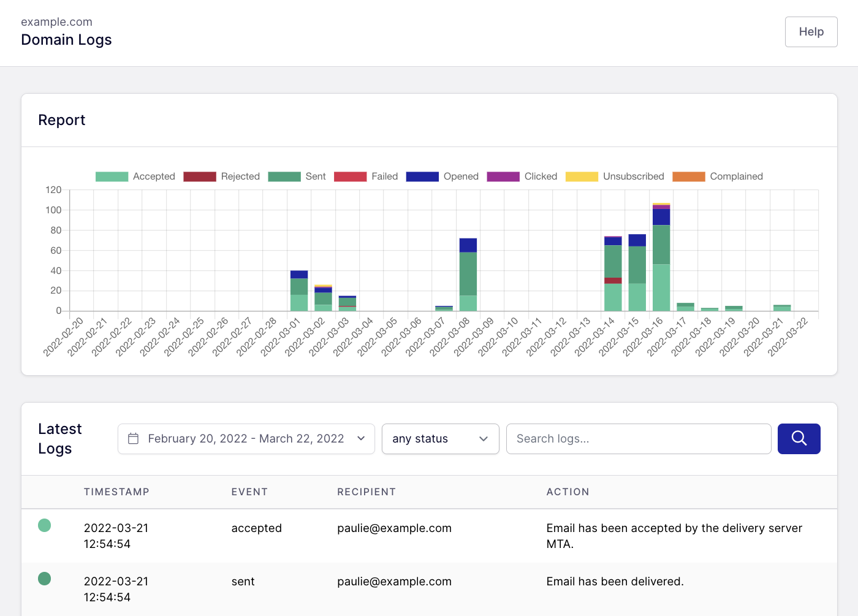
Task: Click the Help button
Action: (811, 32)
